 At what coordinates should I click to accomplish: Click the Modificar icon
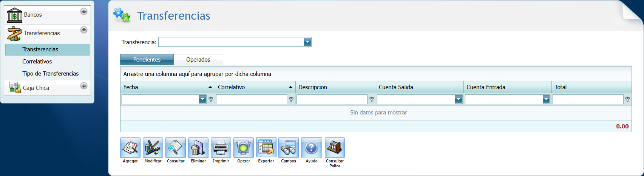coord(153,147)
